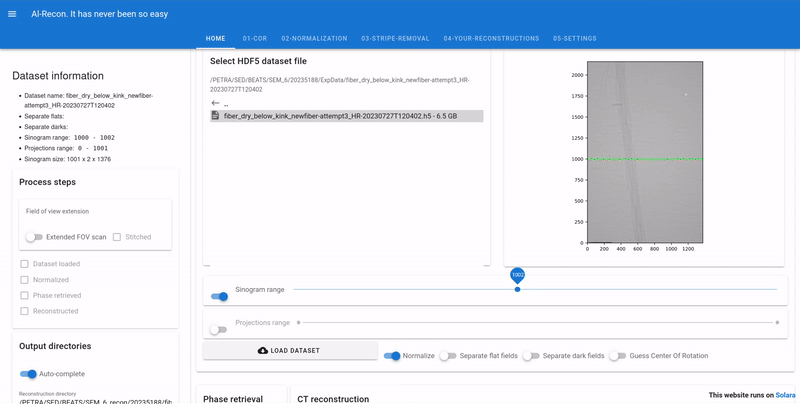
Task: Click the Dataset name info line
Action: (x=88, y=100)
